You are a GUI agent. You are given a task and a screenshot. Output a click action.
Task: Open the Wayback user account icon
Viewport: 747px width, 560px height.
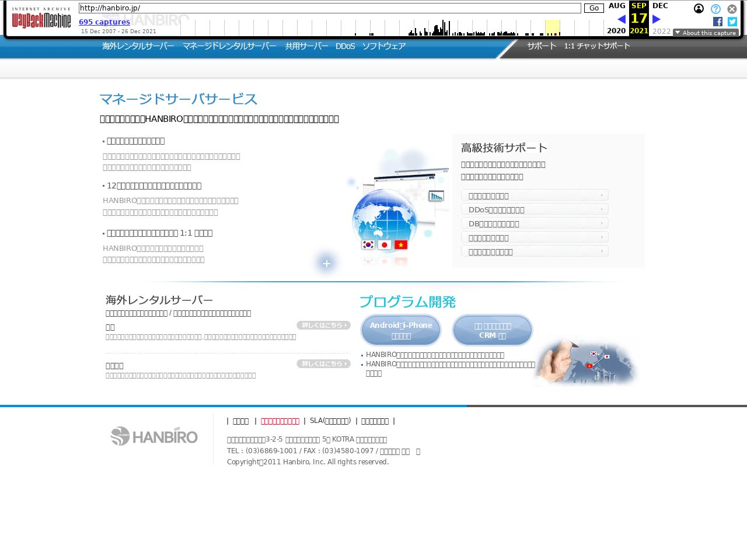tap(699, 9)
